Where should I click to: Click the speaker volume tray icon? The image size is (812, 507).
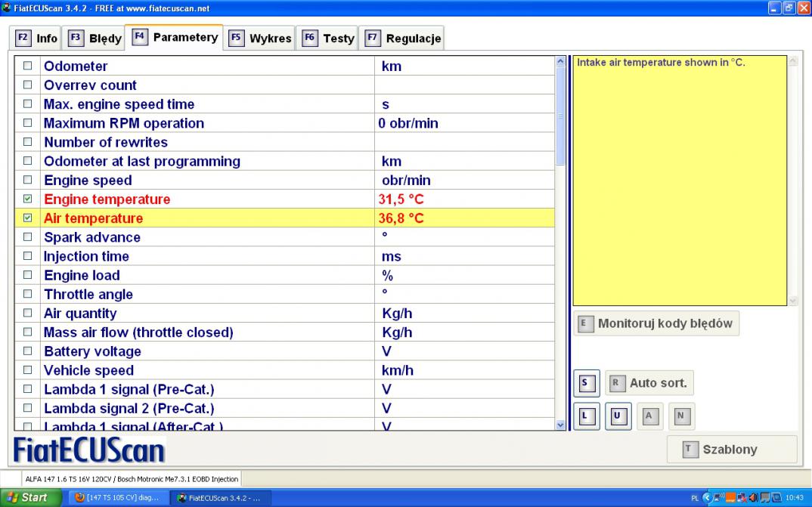(752, 498)
